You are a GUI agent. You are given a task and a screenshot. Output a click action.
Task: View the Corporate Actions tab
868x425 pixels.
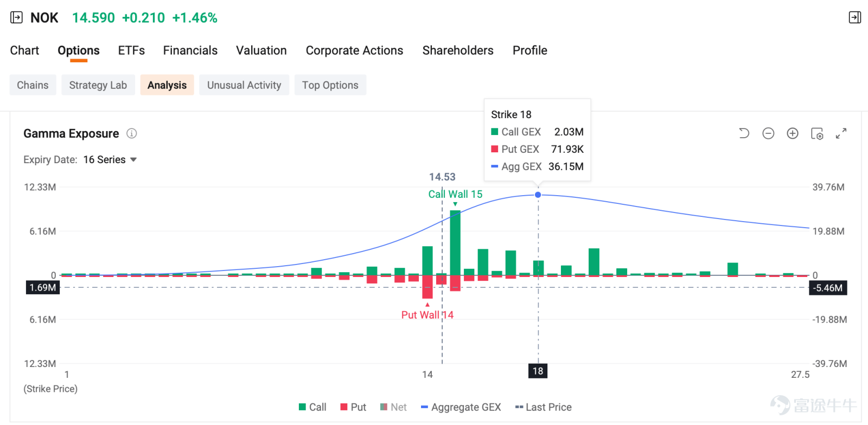click(x=355, y=50)
